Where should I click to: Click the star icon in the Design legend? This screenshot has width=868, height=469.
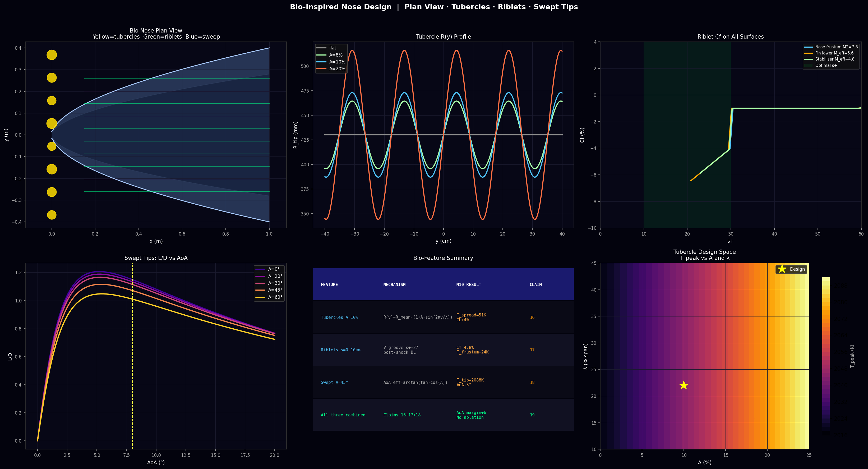coord(782,269)
